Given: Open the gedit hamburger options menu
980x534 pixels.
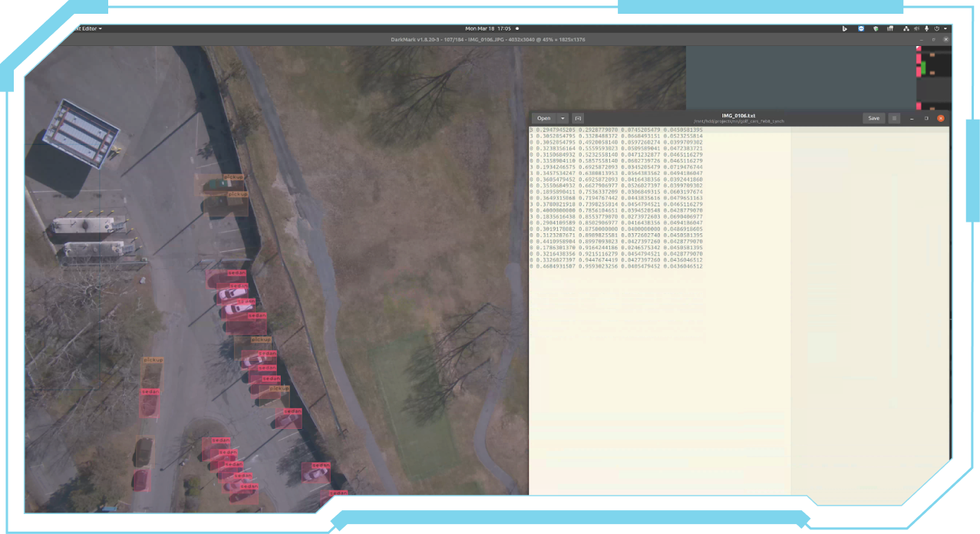Looking at the screenshot, I should [894, 119].
